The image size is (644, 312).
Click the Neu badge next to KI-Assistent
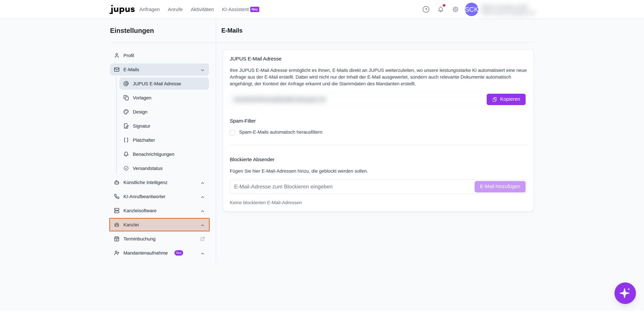click(255, 9)
